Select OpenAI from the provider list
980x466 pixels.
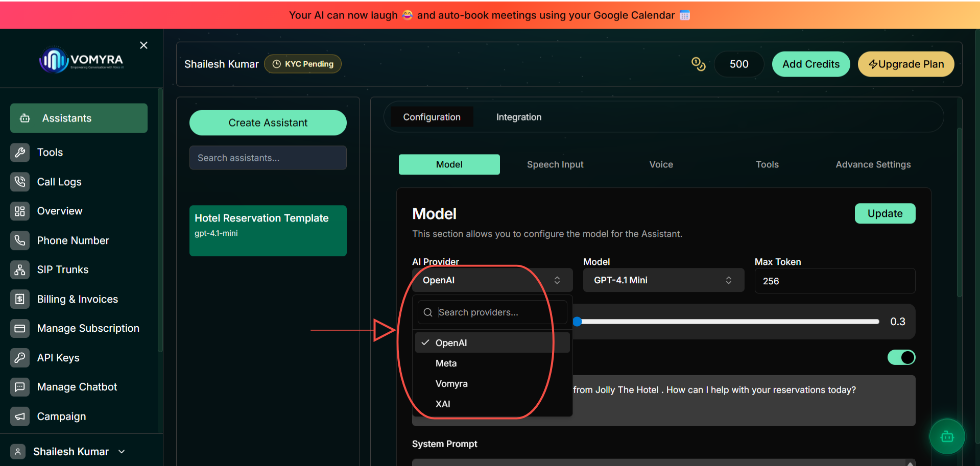coord(492,342)
